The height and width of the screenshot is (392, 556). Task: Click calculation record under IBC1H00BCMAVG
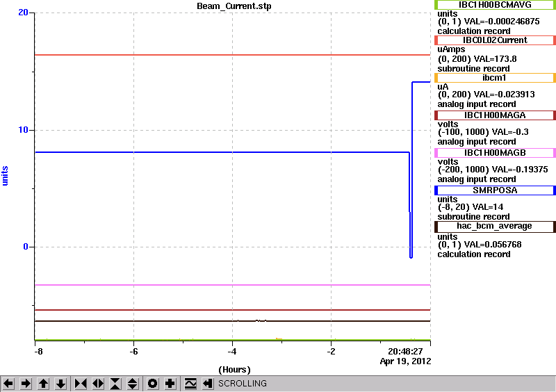click(474, 31)
